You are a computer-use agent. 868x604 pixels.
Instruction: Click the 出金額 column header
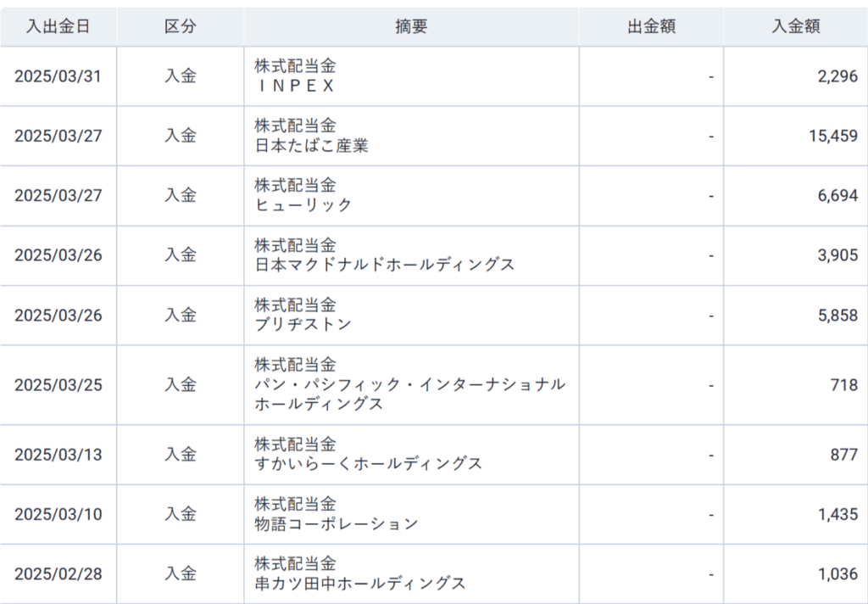[x=651, y=26]
